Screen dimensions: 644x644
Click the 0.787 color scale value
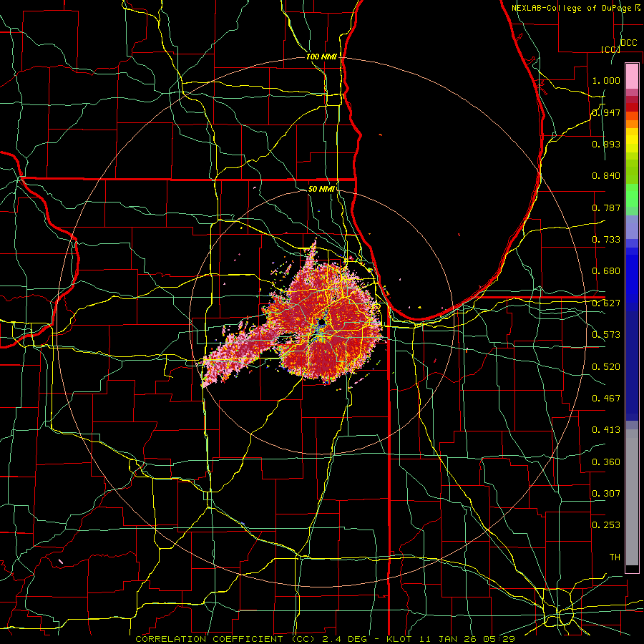(x=606, y=208)
